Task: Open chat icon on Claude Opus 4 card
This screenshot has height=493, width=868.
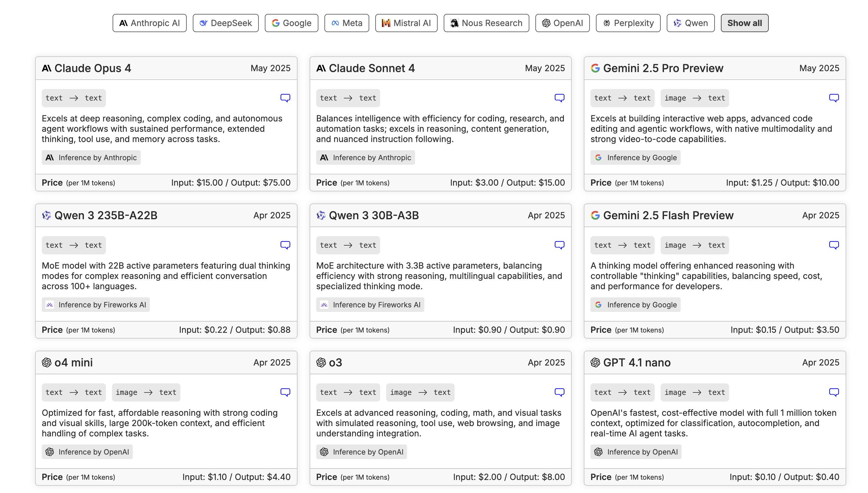Action: click(285, 98)
